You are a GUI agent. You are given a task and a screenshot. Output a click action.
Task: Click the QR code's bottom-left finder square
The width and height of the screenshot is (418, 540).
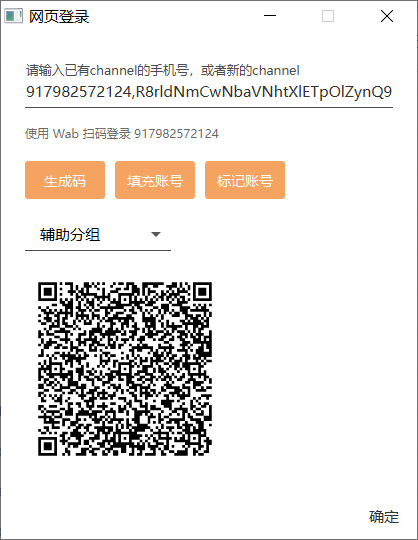pyautogui.click(x=48, y=446)
